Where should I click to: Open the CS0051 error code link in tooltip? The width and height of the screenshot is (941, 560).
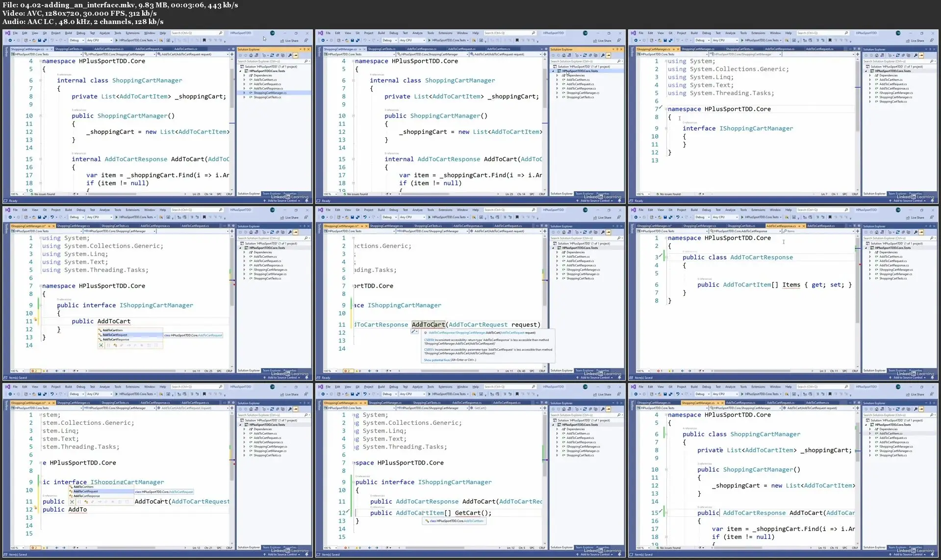point(429,350)
